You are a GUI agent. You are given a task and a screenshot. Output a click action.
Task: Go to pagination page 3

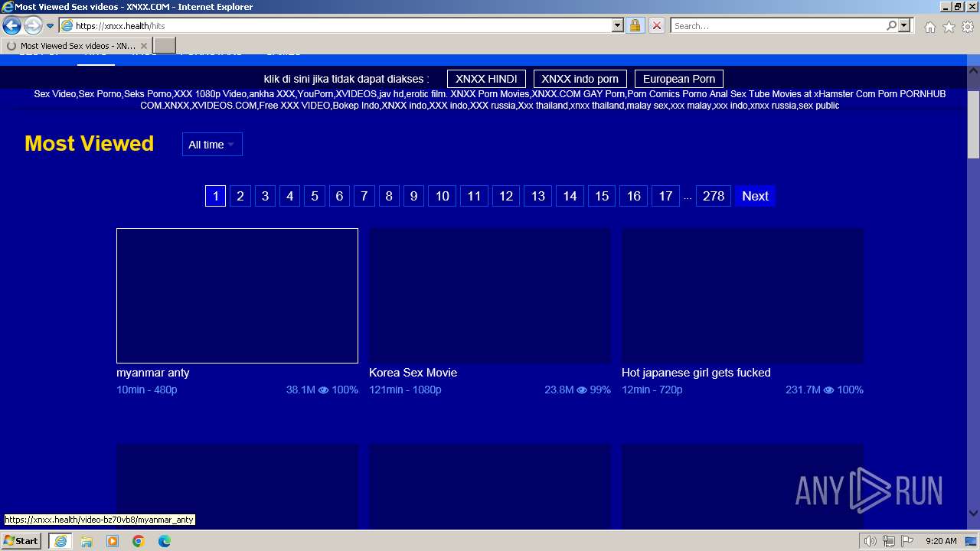(265, 196)
